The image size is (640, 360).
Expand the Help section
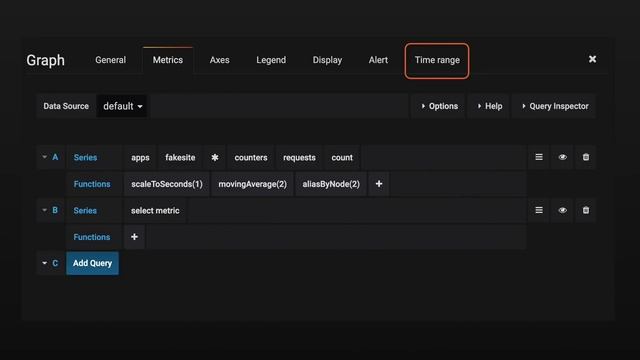click(x=489, y=106)
